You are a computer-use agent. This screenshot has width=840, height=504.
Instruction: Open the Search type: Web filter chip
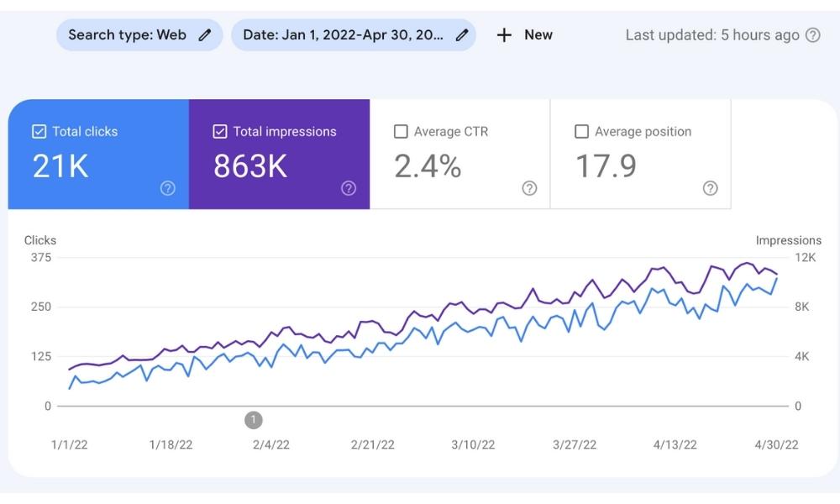click(139, 35)
